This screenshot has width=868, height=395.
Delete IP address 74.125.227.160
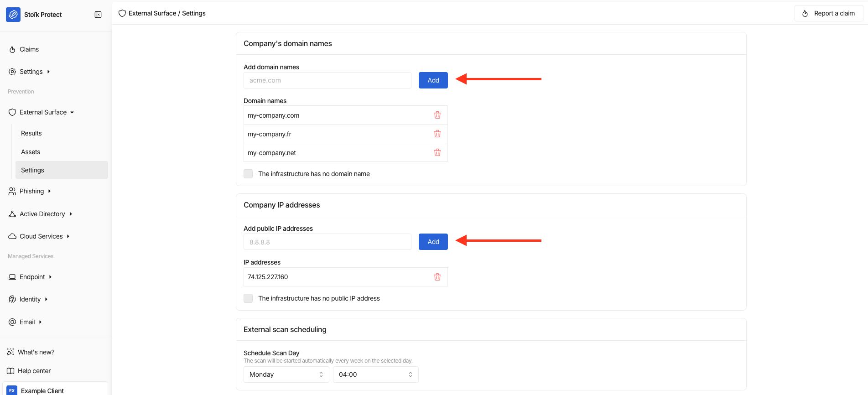437,277
